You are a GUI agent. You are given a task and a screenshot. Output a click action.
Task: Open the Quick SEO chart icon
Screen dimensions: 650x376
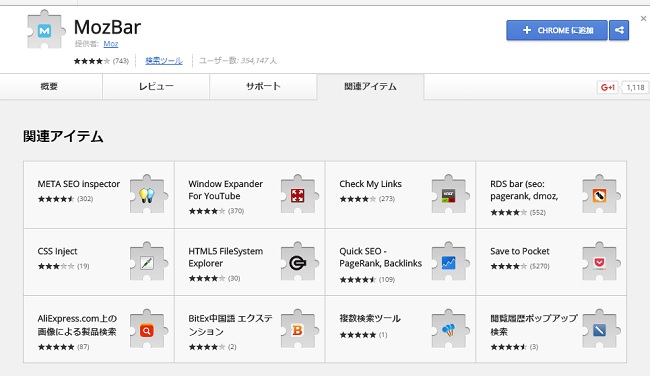pyautogui.click(x=450, y=262)
